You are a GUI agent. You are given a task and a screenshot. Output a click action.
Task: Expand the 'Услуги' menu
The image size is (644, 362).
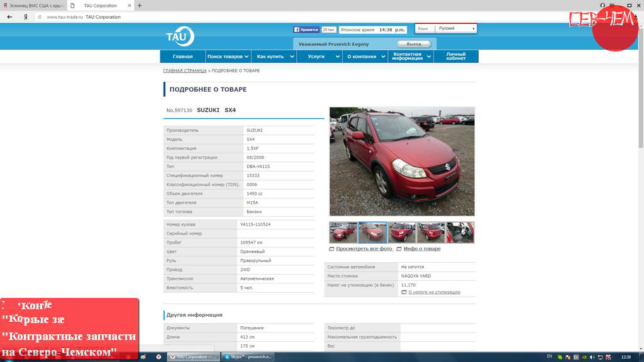pos(319,56)
